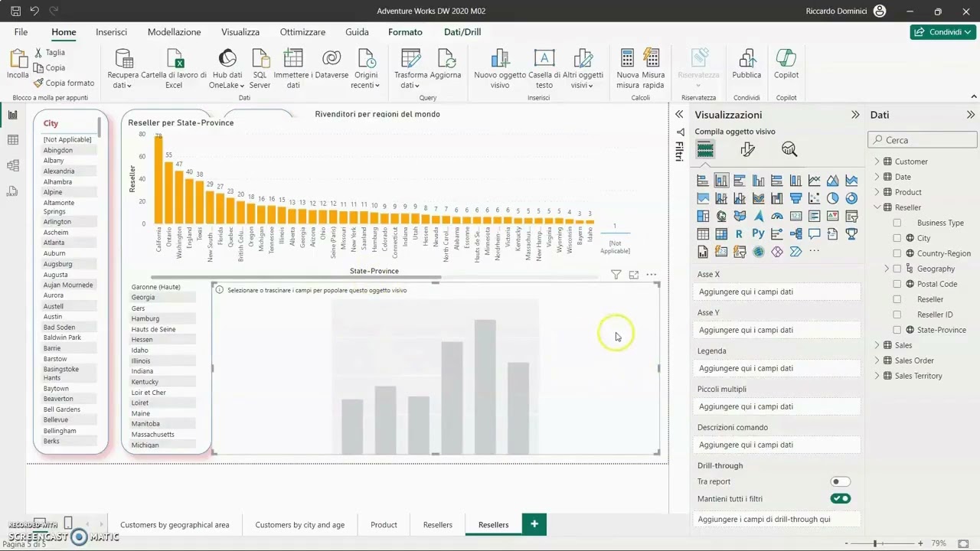Check the State-Province field

pyautogui.click(x=897, y=330)
